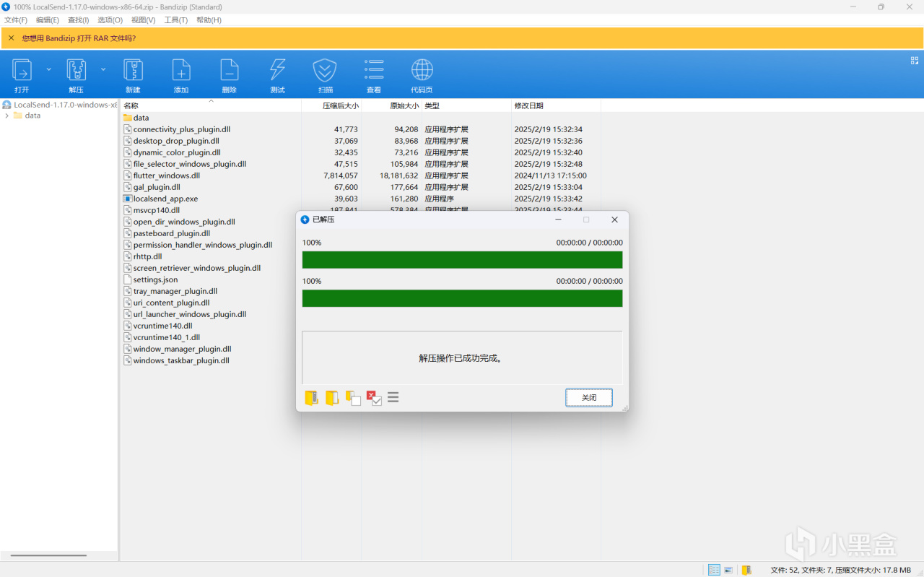Sort by 压缩后大小 column header

331,106
